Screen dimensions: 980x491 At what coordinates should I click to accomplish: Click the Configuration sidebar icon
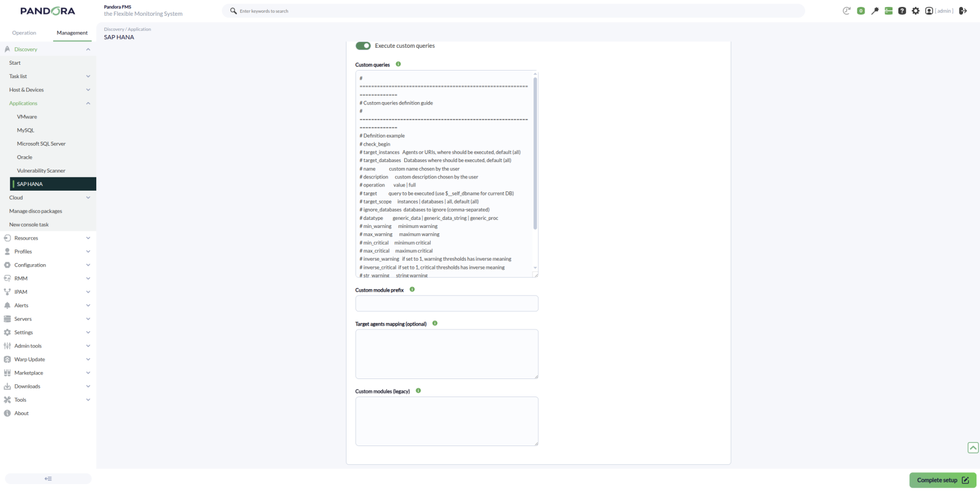point(8,265)
